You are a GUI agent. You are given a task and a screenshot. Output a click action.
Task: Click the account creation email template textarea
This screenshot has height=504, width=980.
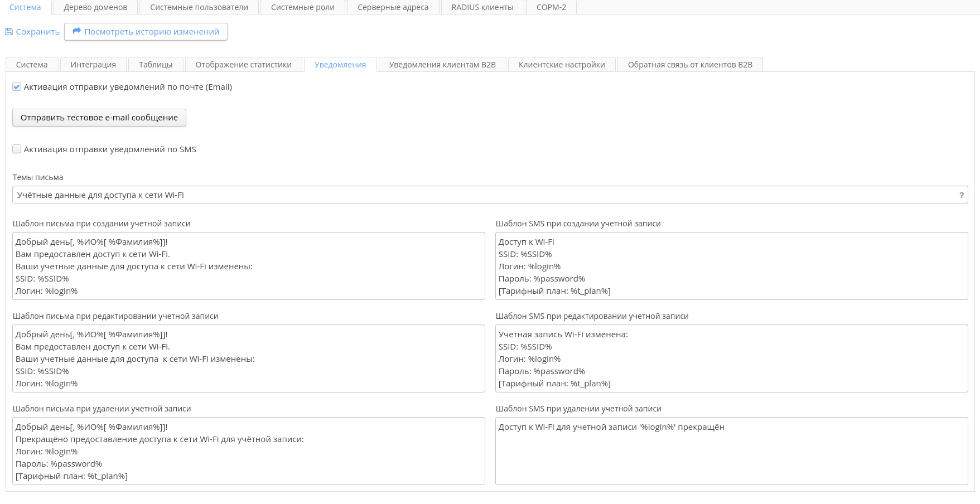coord(248,266)
